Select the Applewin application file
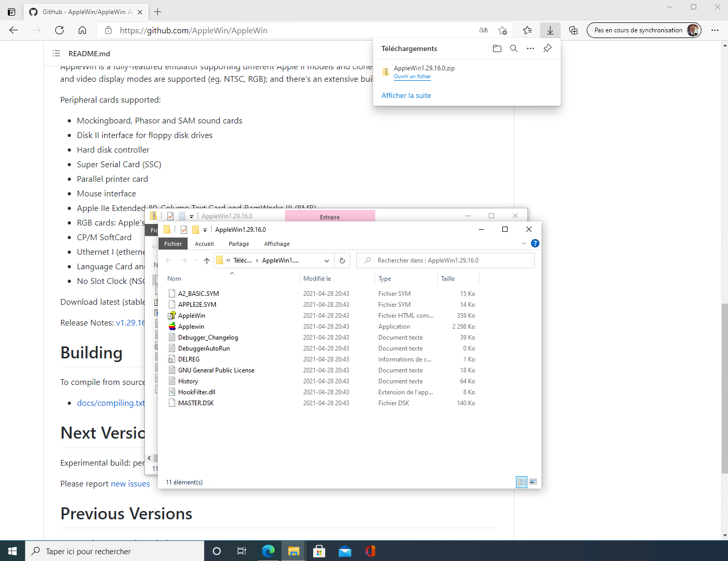Screen dimensions: 728x561 pyautogui.click(x=191, y=327)
